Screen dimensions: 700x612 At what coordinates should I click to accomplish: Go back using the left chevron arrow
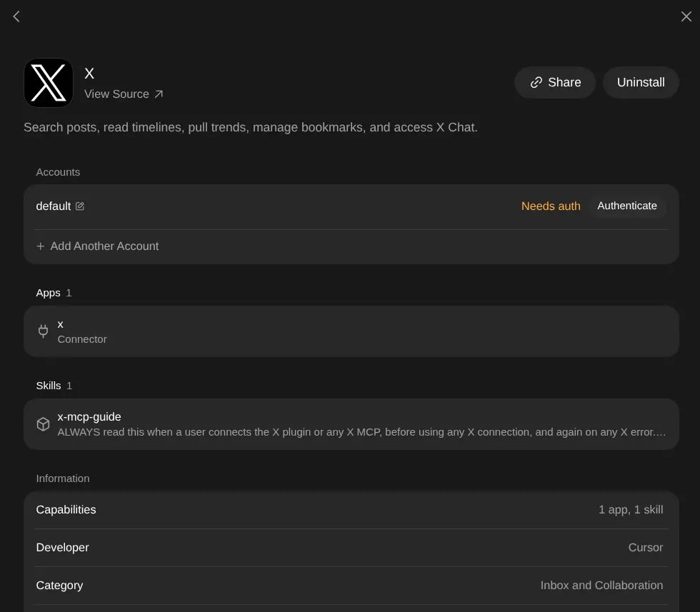(x=16, y=16)
